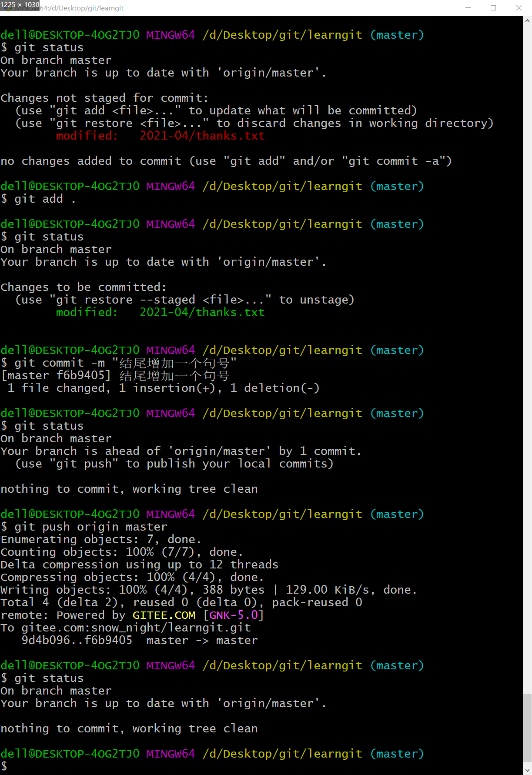Click the magenta '[GNK-5.0]' text
532x775 pixels.
(234, 615)
